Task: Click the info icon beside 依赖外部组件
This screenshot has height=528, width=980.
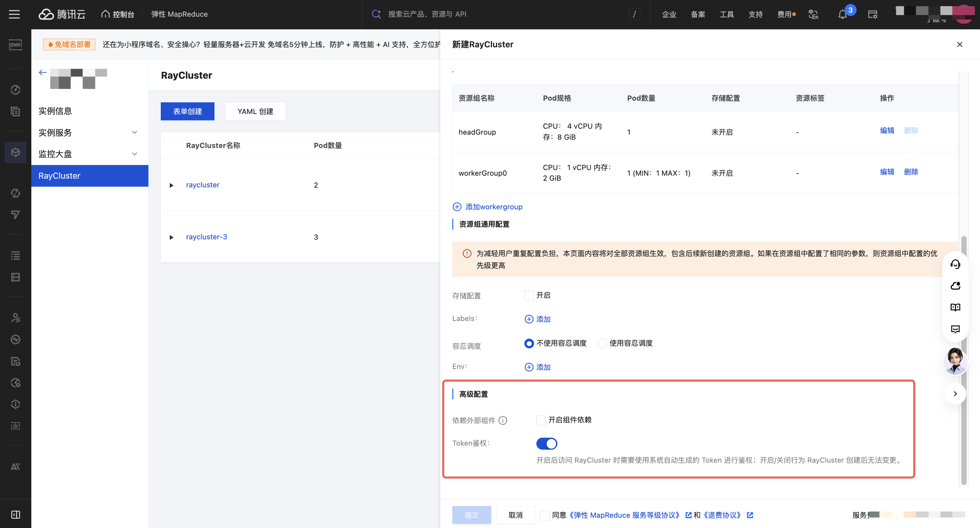Action: tap(503, 420)
